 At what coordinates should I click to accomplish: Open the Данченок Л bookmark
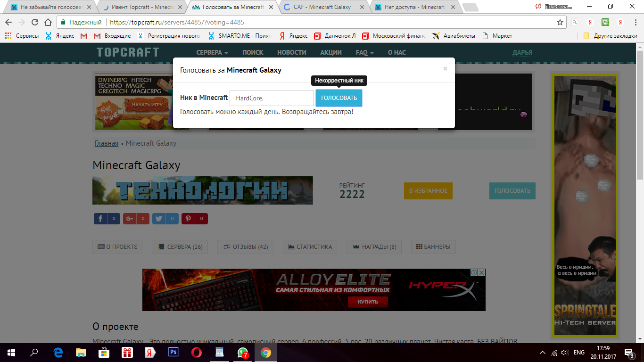coord(335,36)
